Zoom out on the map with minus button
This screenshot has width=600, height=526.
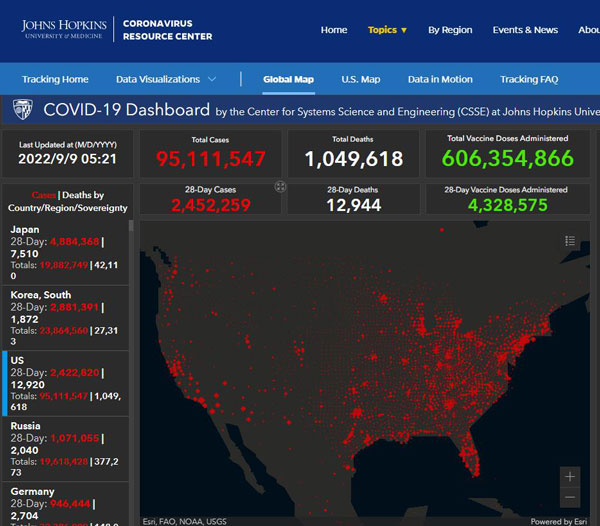click(x=570, y=497)
